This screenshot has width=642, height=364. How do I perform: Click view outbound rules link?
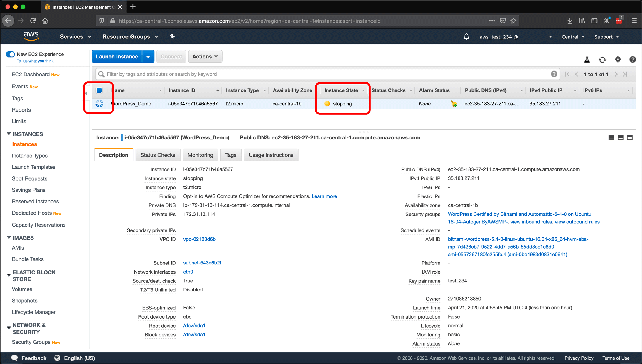577,222
